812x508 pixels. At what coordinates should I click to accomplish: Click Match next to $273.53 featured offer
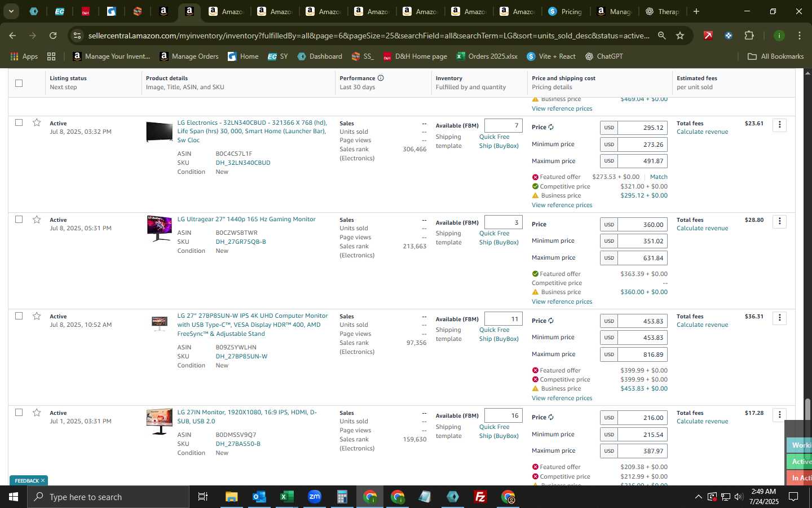659,177
